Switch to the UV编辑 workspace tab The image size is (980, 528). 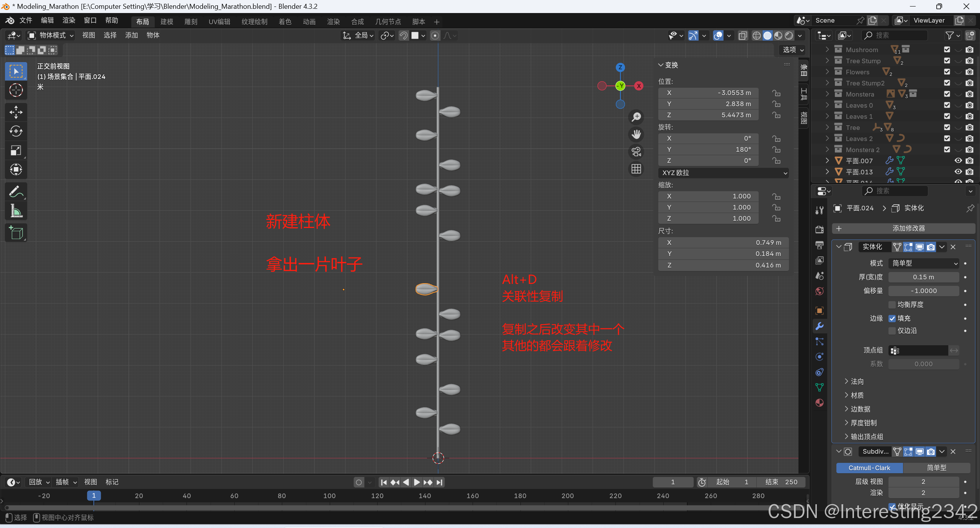click(x=219, y=22)
